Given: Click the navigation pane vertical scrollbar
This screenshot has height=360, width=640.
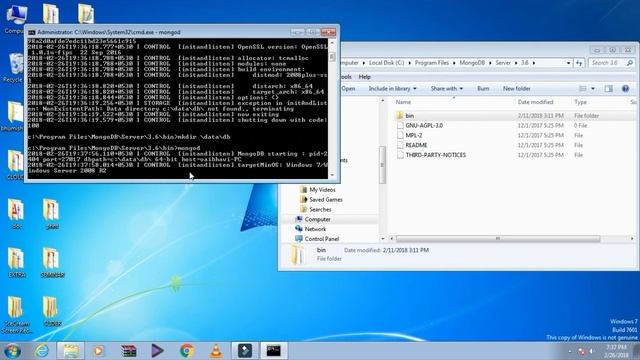Looking at the screenshot, I should (x=382, y=165).
